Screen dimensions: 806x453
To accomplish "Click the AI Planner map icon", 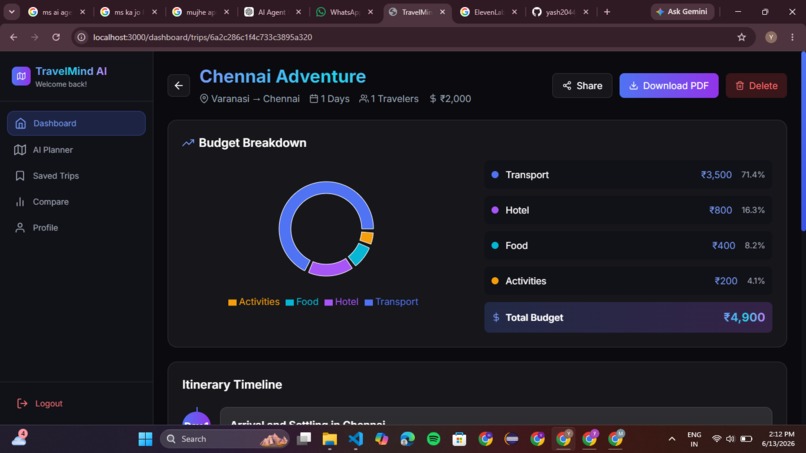I will pyautogui.click(x=20, y=150).
